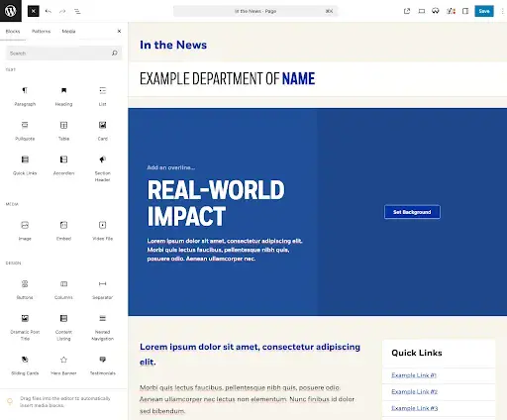Image resolution: width=507 pixels, height=420 pixels.
Task: Close the block inserter panel
Action: (x=119, y=31)
